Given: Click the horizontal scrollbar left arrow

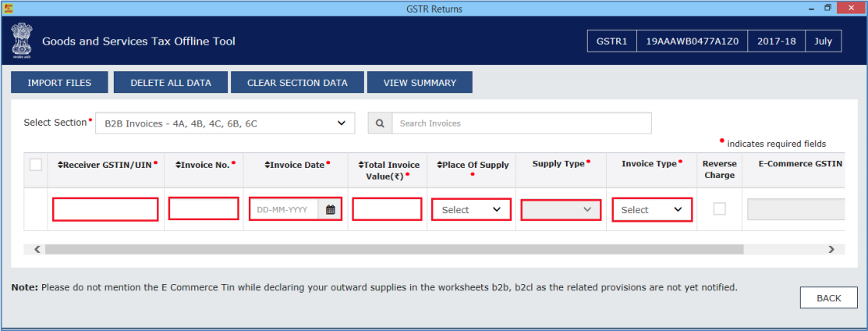Looking at the screenshot, I should point(37,250).
